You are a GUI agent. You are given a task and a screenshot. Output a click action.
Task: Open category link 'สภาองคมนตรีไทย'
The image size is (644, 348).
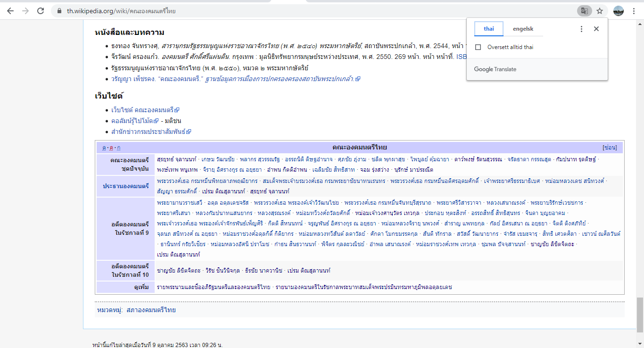(151, 310)
